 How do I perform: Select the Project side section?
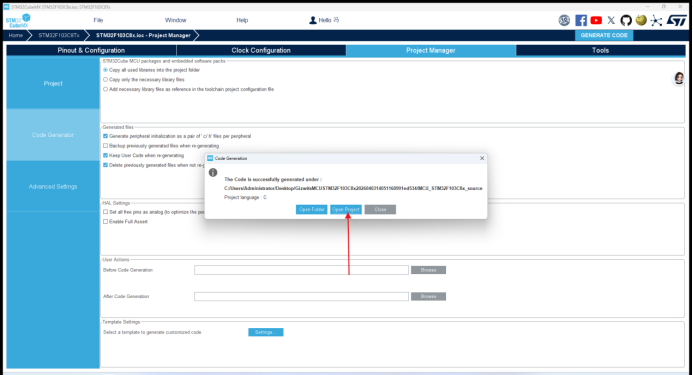(53, 83)
